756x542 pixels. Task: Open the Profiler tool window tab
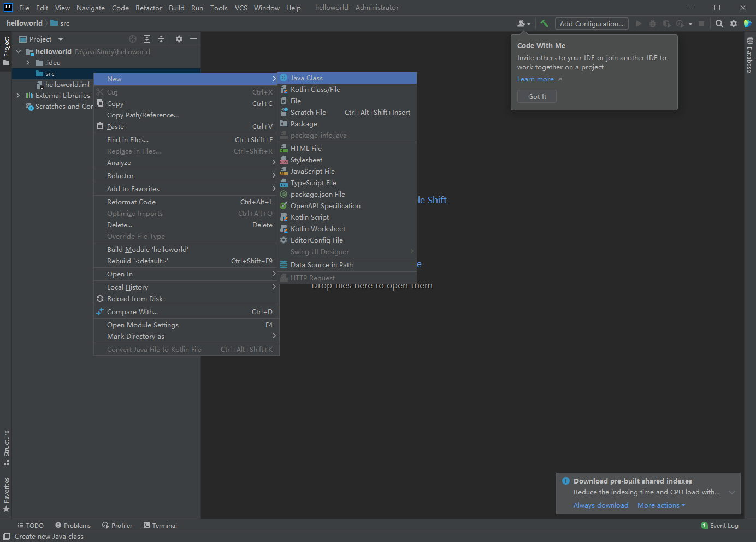117,526
